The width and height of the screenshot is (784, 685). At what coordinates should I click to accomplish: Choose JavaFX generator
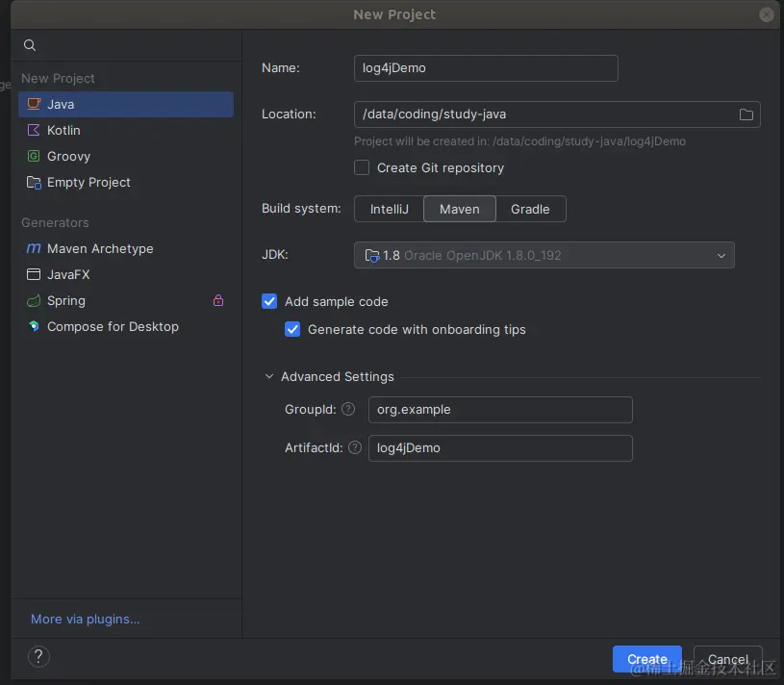click(126, 274)
